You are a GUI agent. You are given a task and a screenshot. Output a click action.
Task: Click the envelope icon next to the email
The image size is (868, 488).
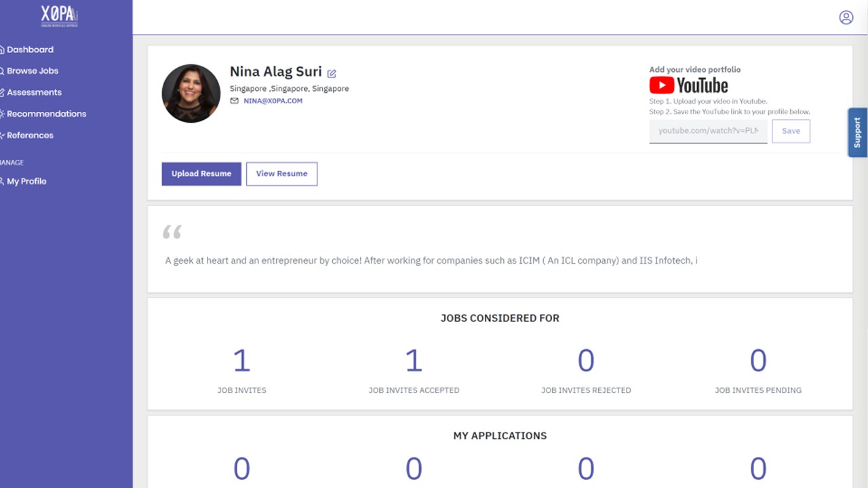pyautogui.click(x=235, y=101)
